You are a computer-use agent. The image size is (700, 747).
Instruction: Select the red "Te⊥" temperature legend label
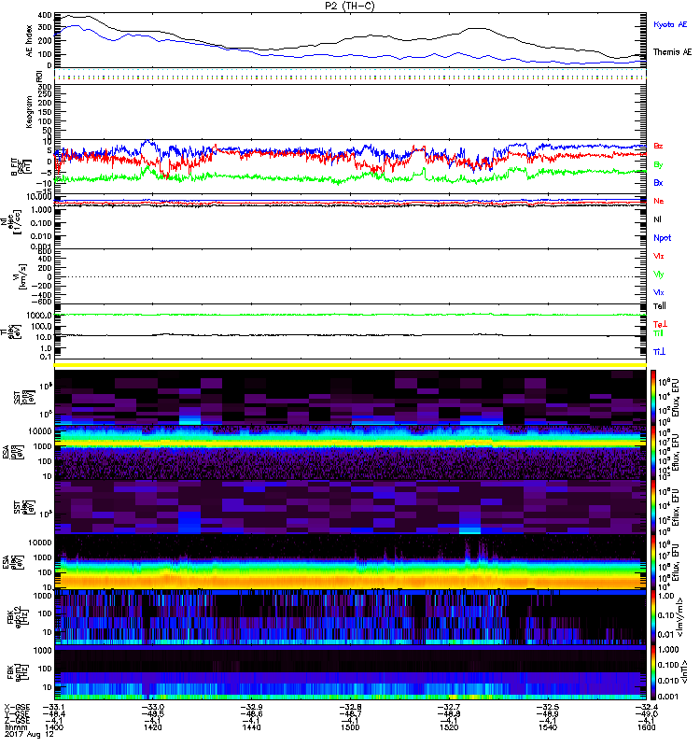(x=660, y=324)
